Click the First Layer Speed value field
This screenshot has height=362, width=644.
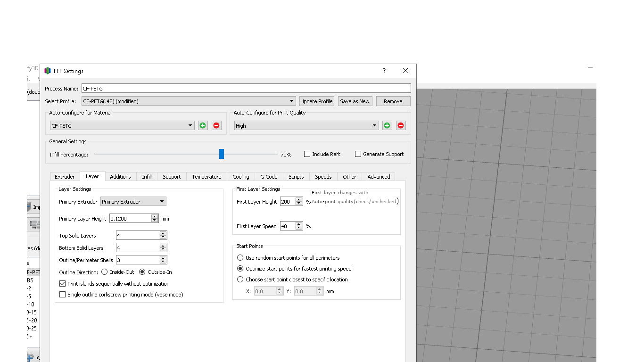pos(288,226)
